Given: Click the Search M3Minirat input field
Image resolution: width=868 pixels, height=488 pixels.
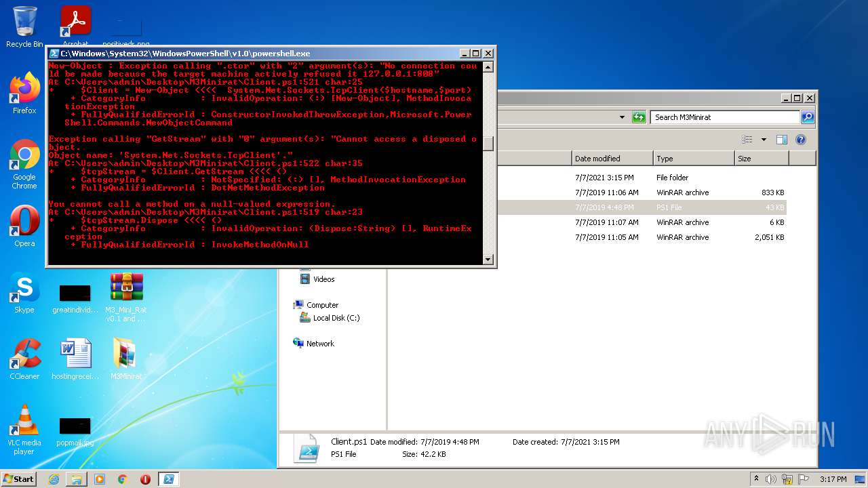Looking at the screenshot, I should pyautogui.click(x=724, y=117).
